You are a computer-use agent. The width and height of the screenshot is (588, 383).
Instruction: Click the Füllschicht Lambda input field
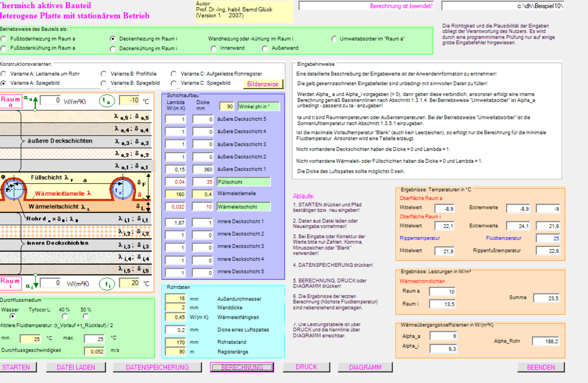click(175, 182)
